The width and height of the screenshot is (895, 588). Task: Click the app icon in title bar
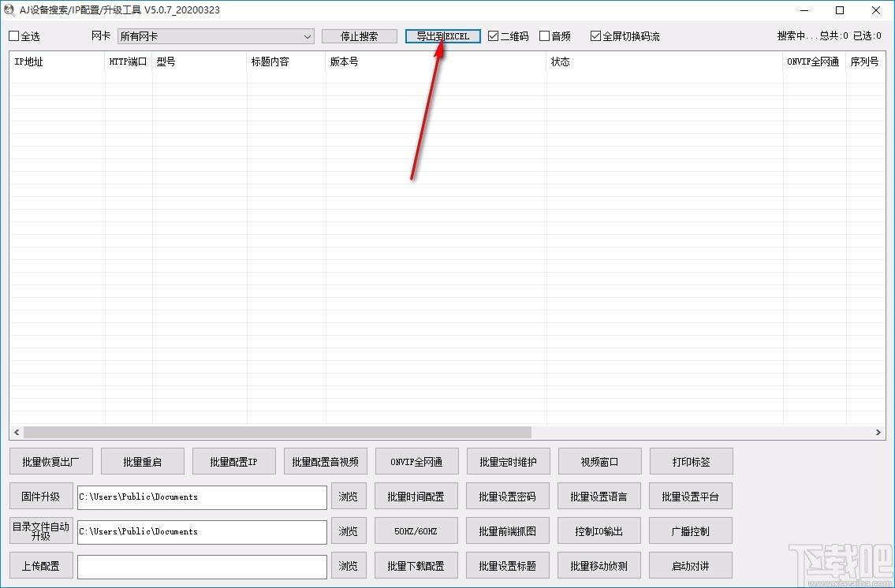[9, 9]
